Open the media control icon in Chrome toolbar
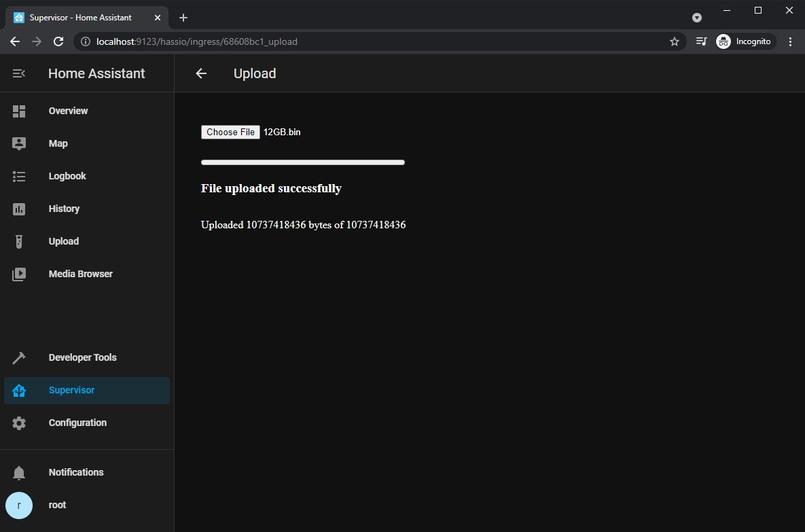805x532 pixels. pyautogui.click(x=701, y=41)
